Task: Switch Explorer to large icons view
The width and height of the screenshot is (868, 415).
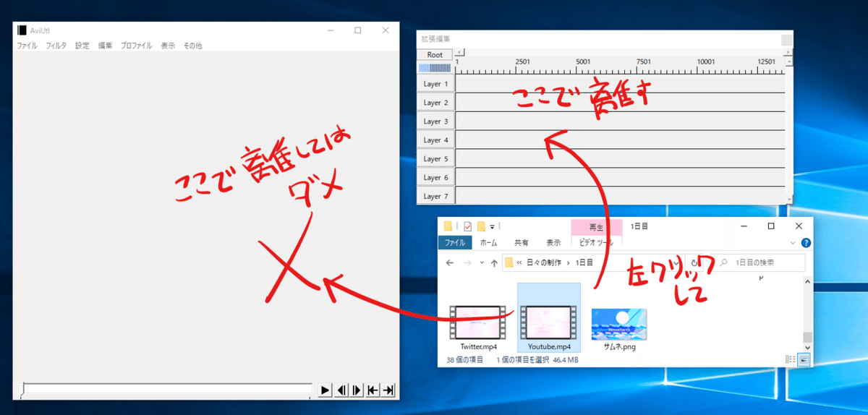Action: pos(804,359)
